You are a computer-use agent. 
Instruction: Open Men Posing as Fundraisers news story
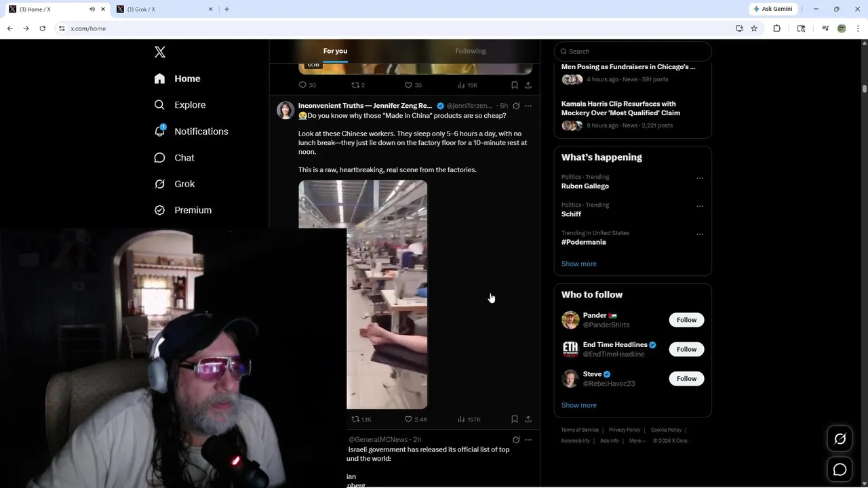tap(628, 67)
